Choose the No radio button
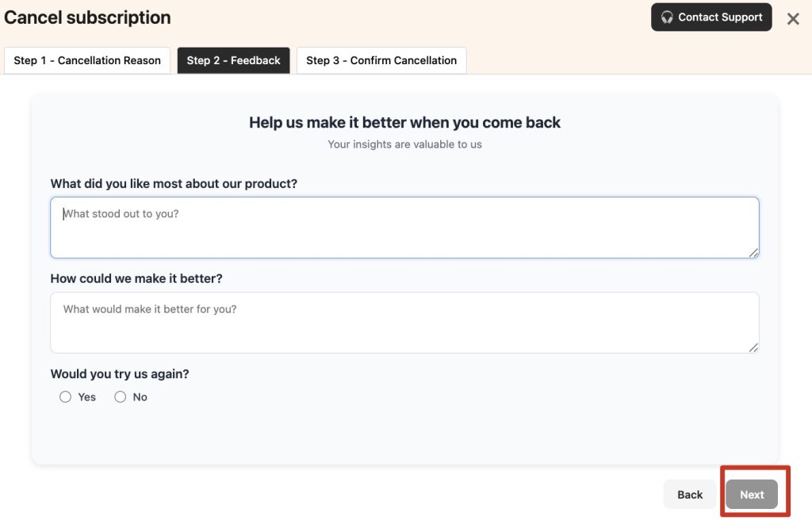 121,397
